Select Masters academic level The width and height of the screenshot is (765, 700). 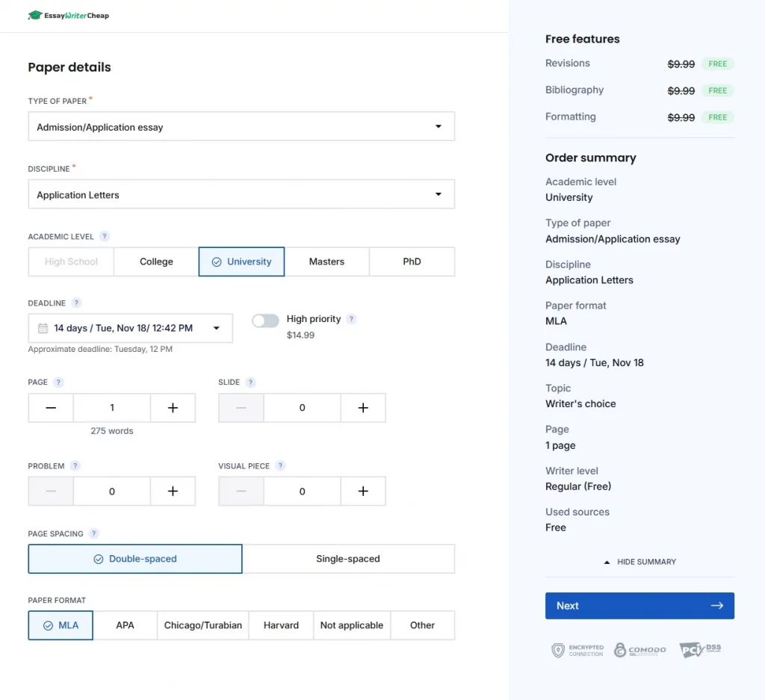[x=326, y=262]
